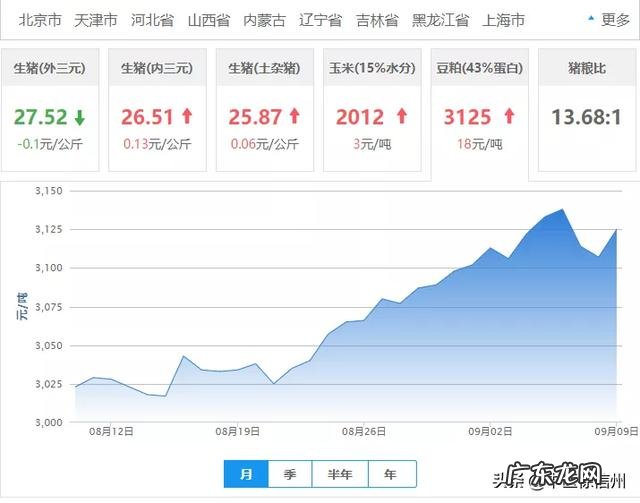Click the 3,150 y-axis label
The image size is (640, 503).
[49, 191]
